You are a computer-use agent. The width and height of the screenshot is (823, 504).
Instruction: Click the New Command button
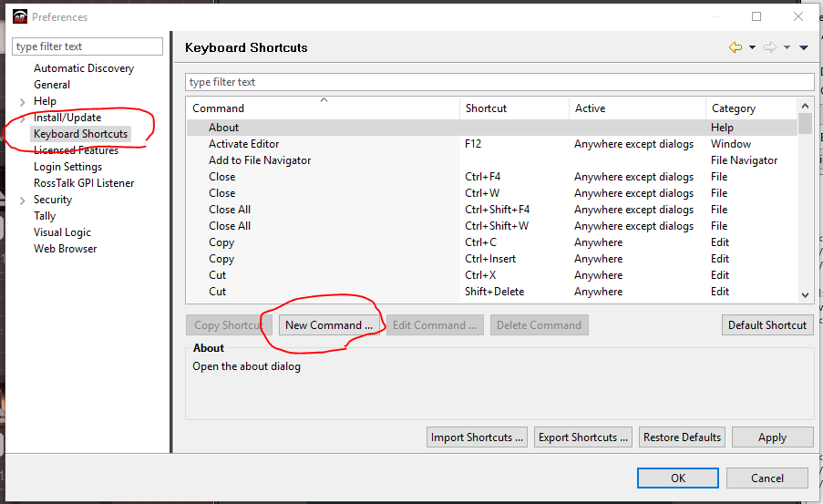coord(329,325)
